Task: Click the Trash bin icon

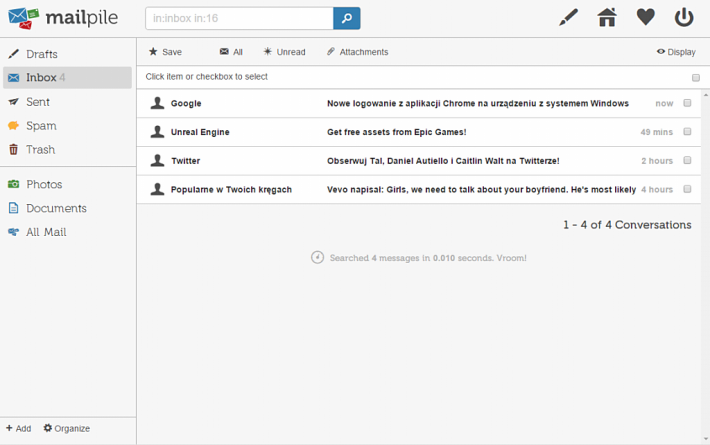Action: tap(14, 149)
